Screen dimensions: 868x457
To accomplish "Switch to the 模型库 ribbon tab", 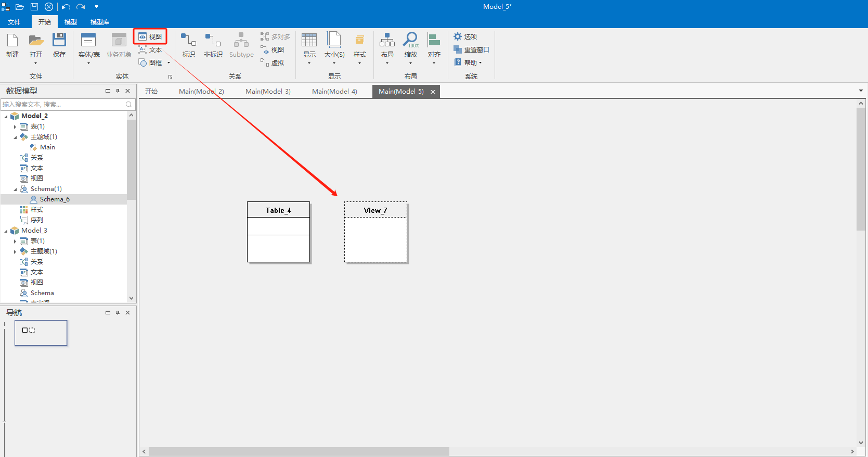I will (100, 22).
